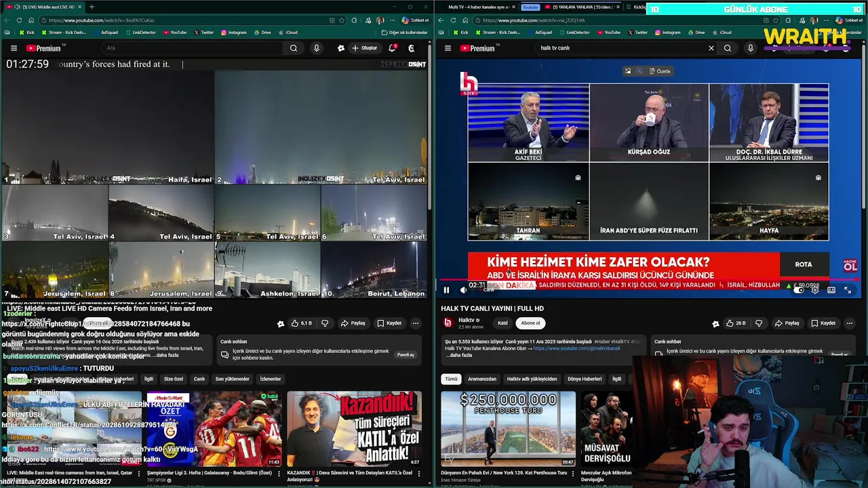868x488 pixels.
Task: Go back in the right browser window
Action: pyautogui.click(x=441, y=20)
